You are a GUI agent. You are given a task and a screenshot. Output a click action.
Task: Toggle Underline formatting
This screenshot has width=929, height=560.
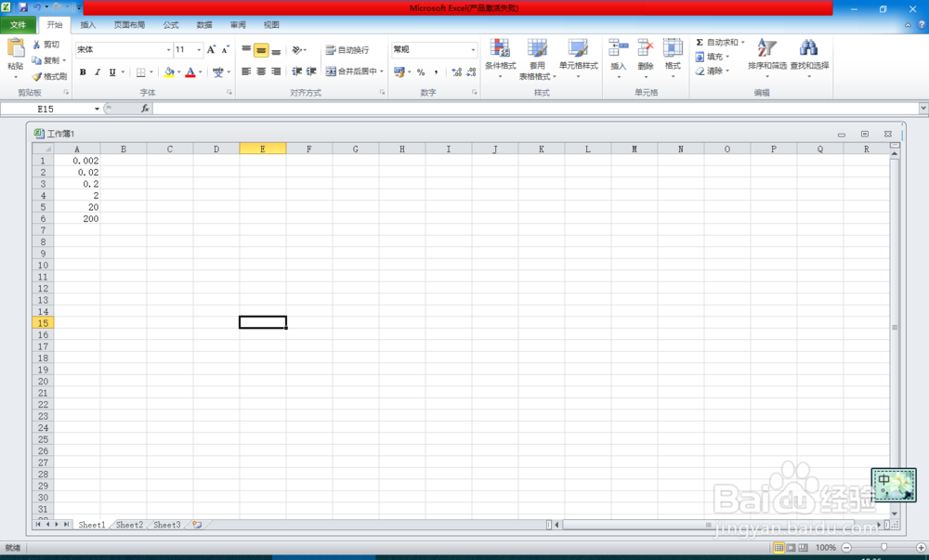pyautogui.click(x=112, y=72)
